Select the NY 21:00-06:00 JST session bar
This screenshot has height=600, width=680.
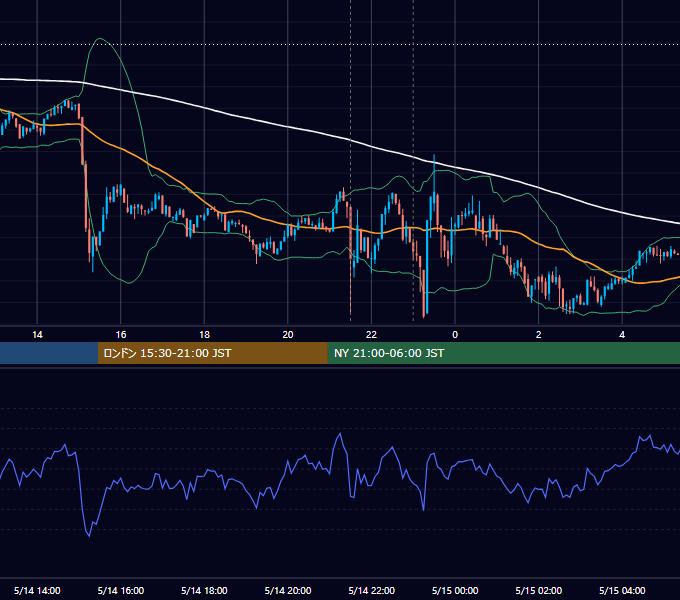point(503,353)
